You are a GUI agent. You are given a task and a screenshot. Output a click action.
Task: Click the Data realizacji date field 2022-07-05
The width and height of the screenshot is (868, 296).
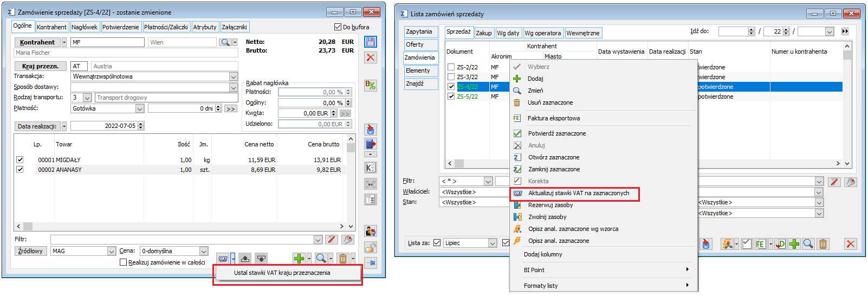[104, 126]
